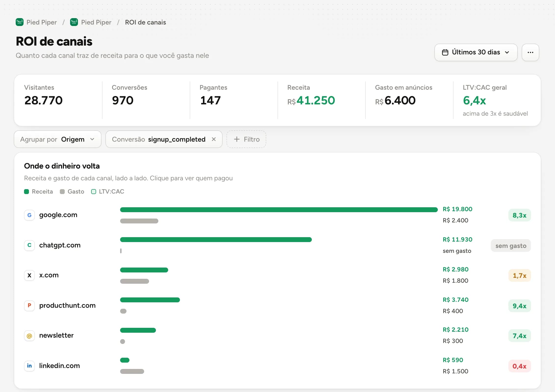Click x.com gray spend bar
Screen dimensions: 555x392
135,281
